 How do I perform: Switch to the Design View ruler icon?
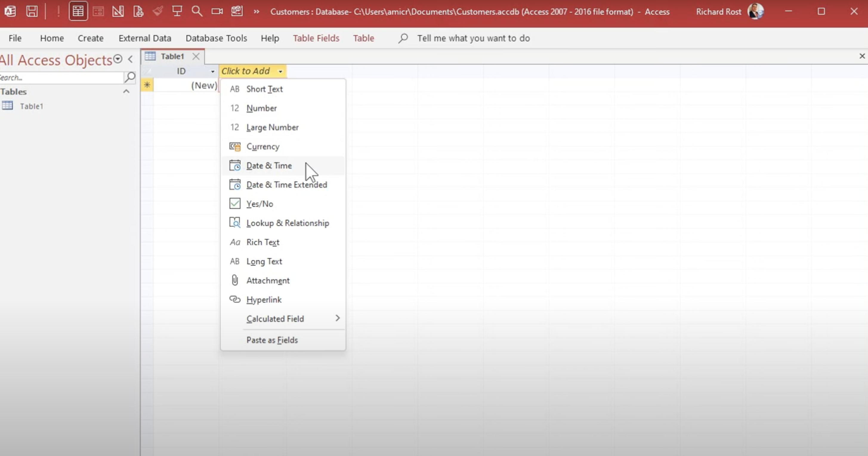tap(118, 11)
